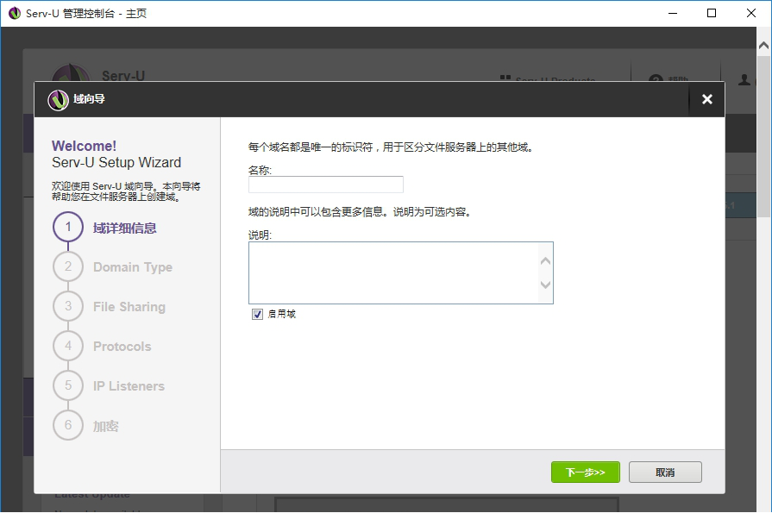Image resolution: width=772 pixels, height=532 pixels.
Task: Click the Serv-U logo in wizard header
Action: click(58, 100)
